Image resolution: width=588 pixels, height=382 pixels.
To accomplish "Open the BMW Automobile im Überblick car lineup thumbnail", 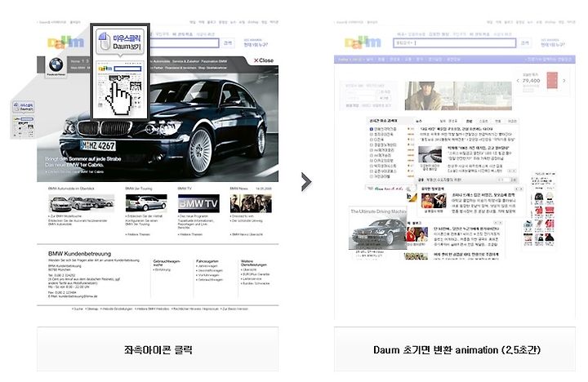I will click(82, 203).
